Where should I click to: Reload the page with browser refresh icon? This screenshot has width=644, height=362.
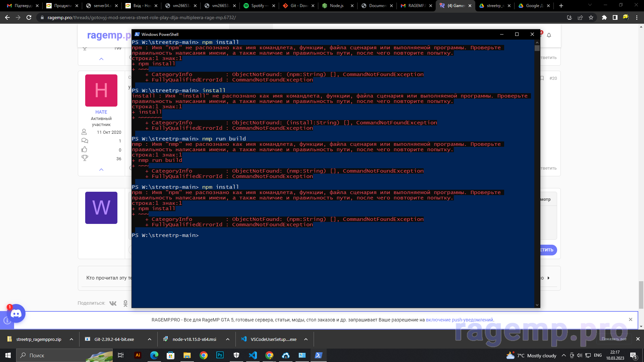click(29, 17)
